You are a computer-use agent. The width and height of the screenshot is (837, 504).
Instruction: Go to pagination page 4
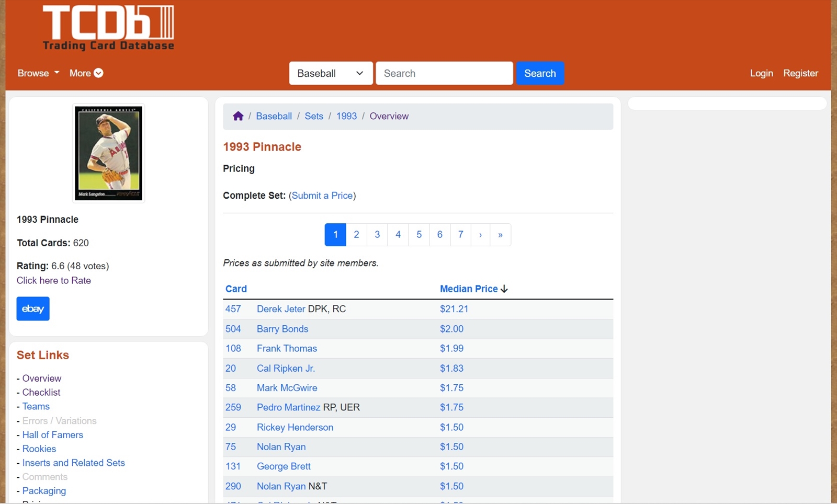pos(398,235)
